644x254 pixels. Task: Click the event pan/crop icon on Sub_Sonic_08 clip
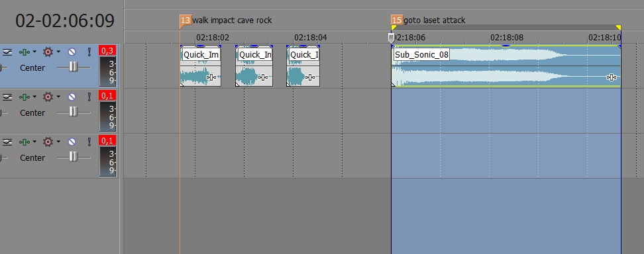612,77
